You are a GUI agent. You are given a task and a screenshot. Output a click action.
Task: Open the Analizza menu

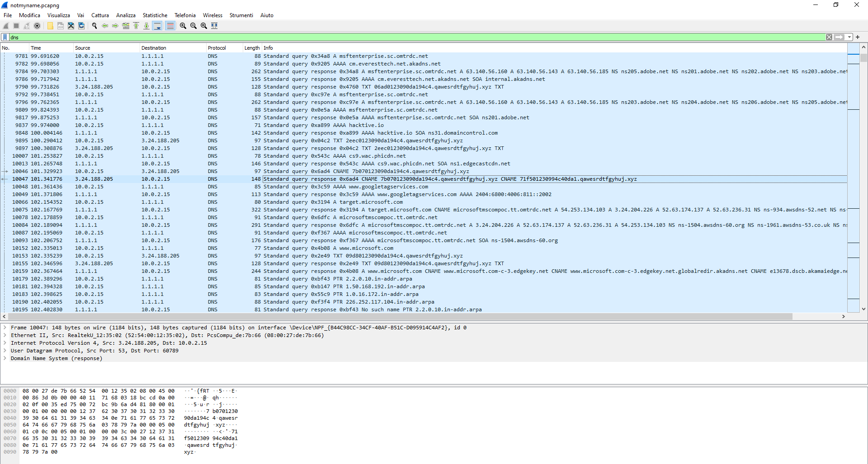click(126, 15)
